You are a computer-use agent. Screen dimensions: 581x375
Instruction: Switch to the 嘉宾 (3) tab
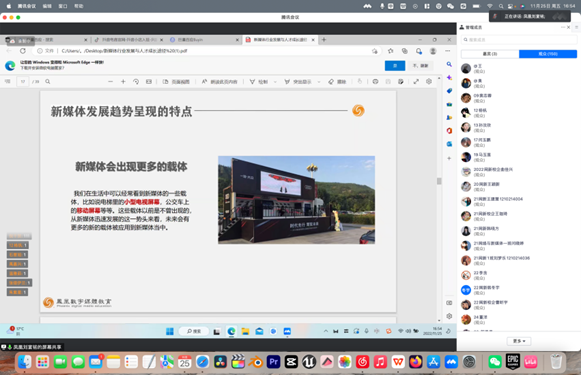tap(490, 54)
